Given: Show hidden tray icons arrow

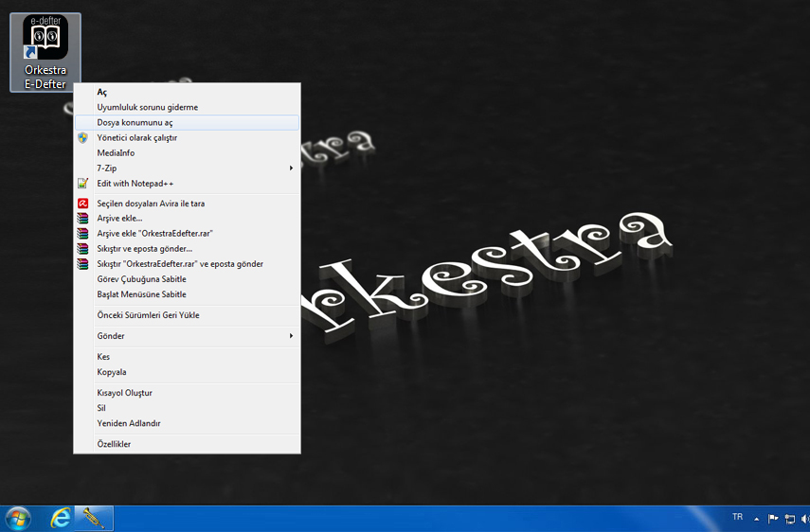Looking at the screenshot, I should (x=756, y=519).
